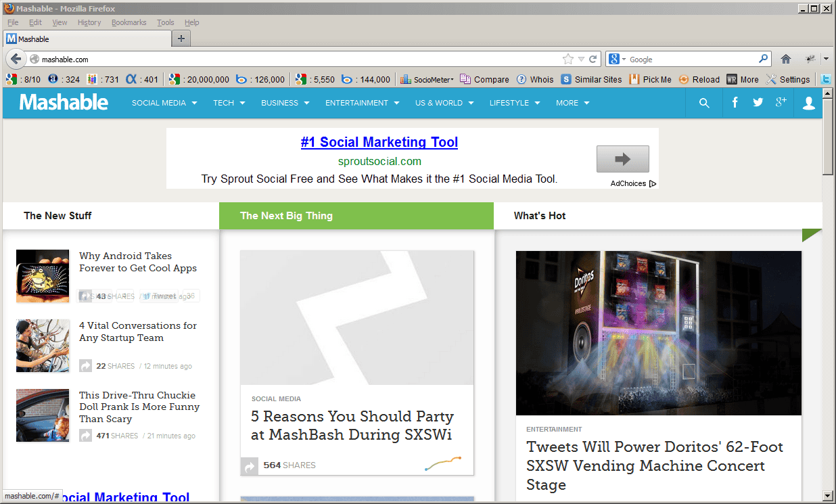Click the ad's arrow button
The width and height of the screenshot is (836, 504).
[x=622, y=159]
